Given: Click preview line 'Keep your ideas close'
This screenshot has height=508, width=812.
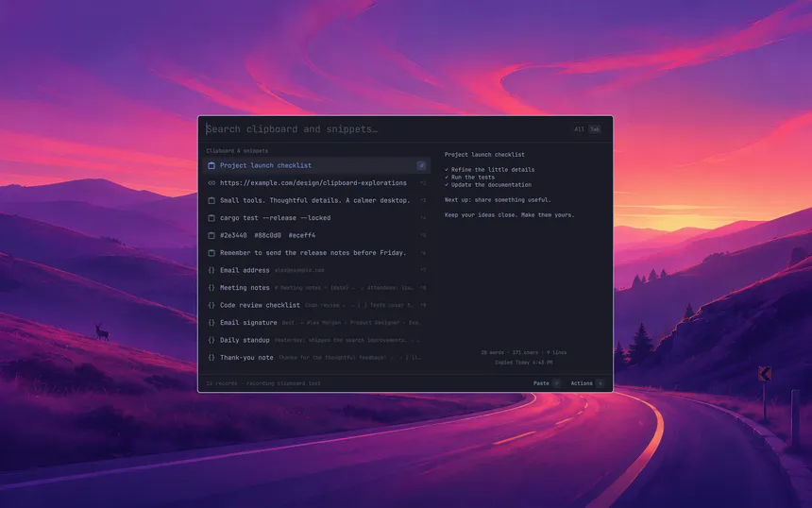Looking at the screenshot, I should 509,214.
